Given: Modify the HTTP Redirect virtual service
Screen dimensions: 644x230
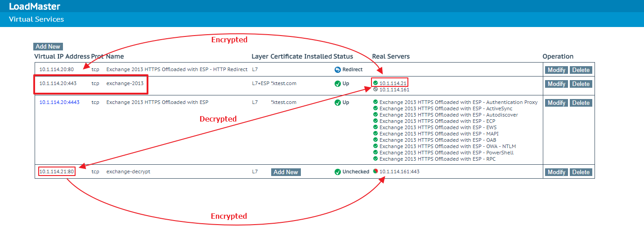Looking at the screenshot, I should pyautogui.click(x=556, y=70).
